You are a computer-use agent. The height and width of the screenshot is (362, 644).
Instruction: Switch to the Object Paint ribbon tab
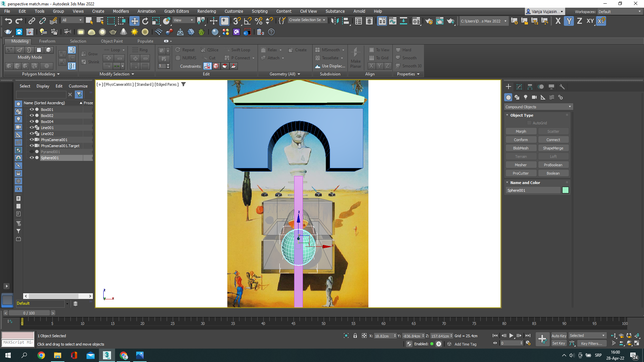point(112,41)
